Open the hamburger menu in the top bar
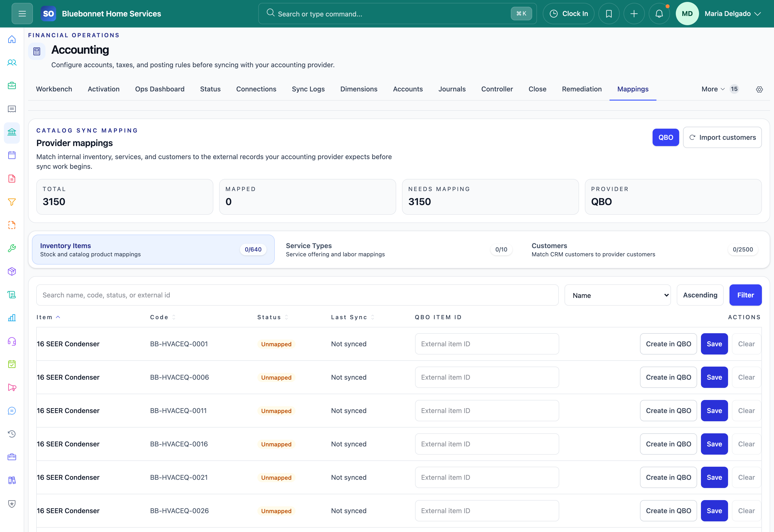The image size is (774, 532). [22, 14]
